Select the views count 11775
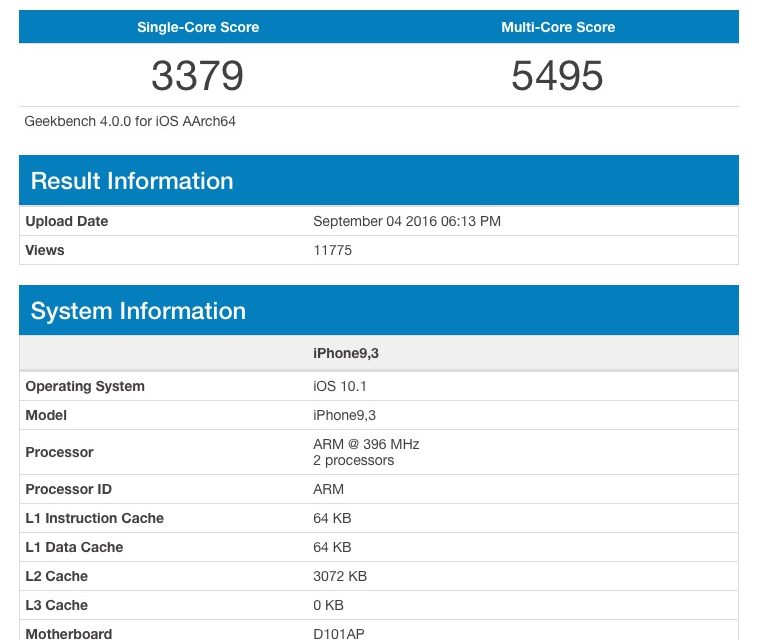The width and height of the screenshot is (757, 640). click(333, 250)
